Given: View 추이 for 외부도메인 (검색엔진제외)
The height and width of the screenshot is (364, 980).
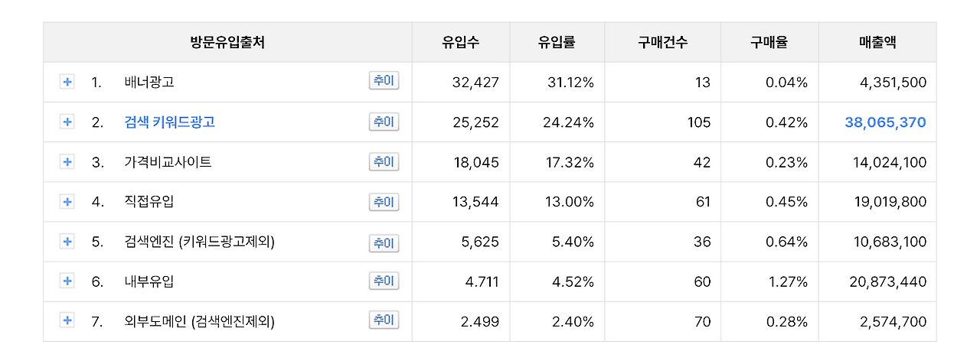Looking at the screenshot, I should click(x=384, y=320).
